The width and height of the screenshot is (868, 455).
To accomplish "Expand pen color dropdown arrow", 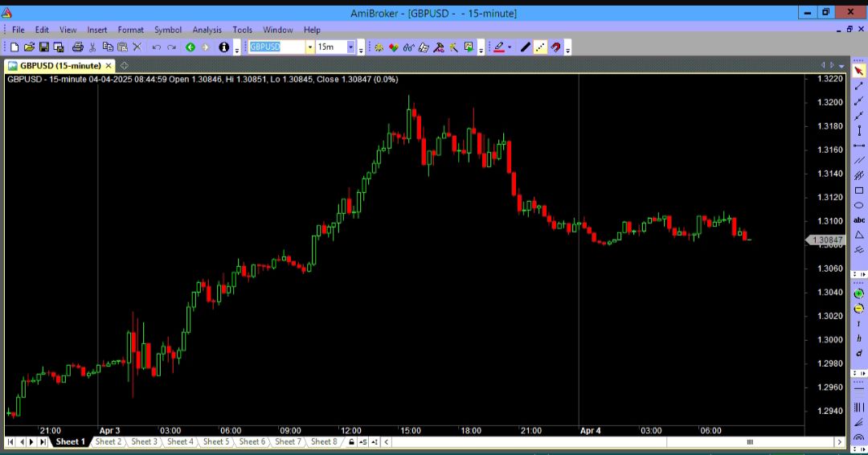I will tap(510, 47).
